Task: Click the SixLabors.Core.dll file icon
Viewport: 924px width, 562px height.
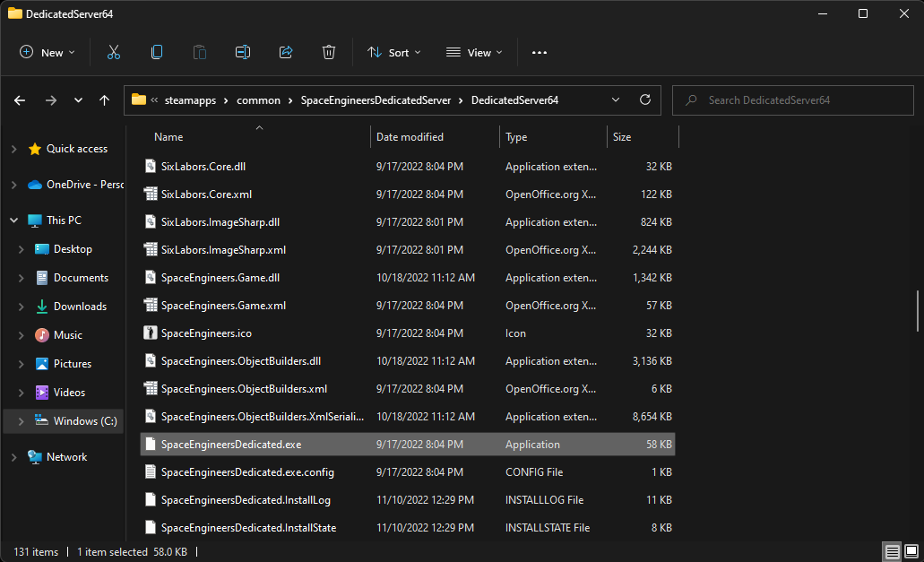Action: (151, 167)
